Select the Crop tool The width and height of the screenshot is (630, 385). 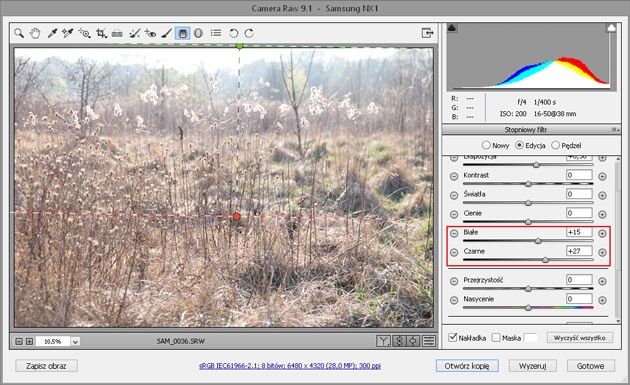[x=101, y=33]
